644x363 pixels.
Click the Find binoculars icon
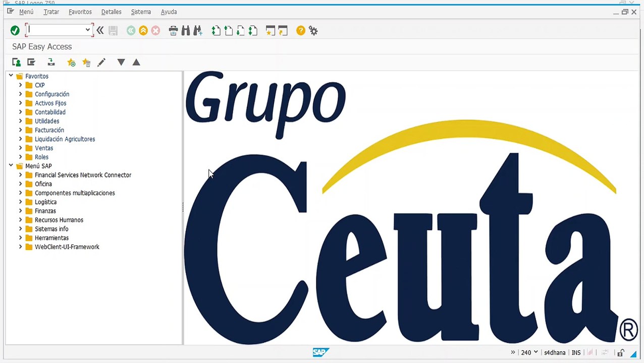[185, 31]
